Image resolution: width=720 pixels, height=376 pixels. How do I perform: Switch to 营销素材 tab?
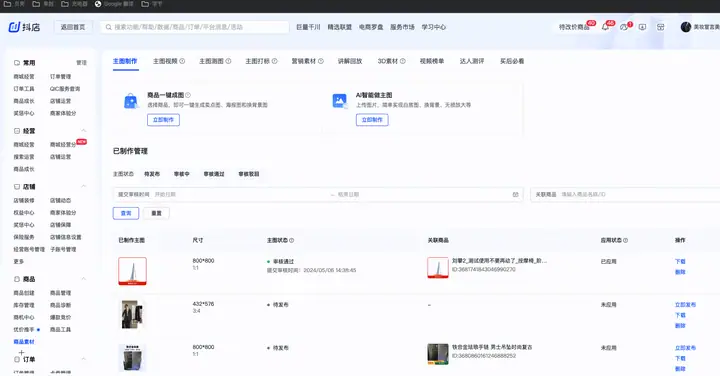[304, 61]
